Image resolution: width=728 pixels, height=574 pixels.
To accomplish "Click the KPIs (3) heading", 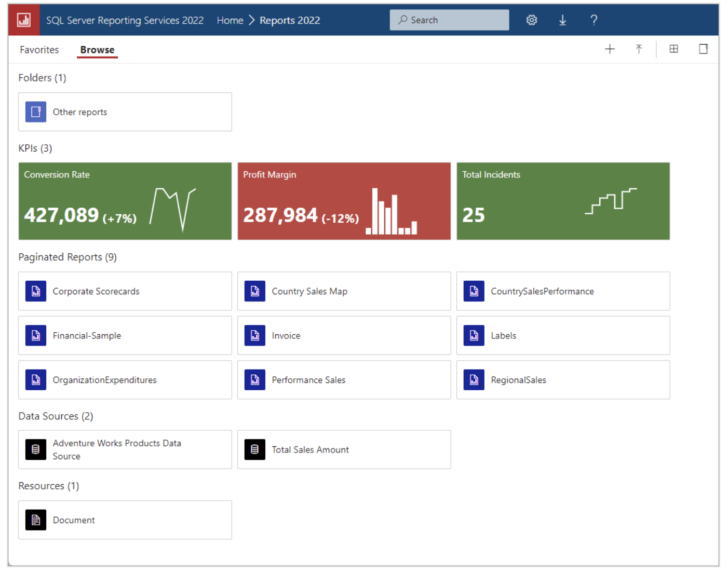I will click(x=35, y=148).
